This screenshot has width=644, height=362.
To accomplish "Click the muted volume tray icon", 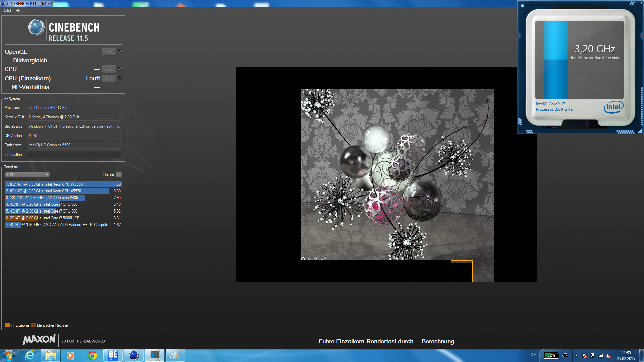I will [x=608, y=356].
